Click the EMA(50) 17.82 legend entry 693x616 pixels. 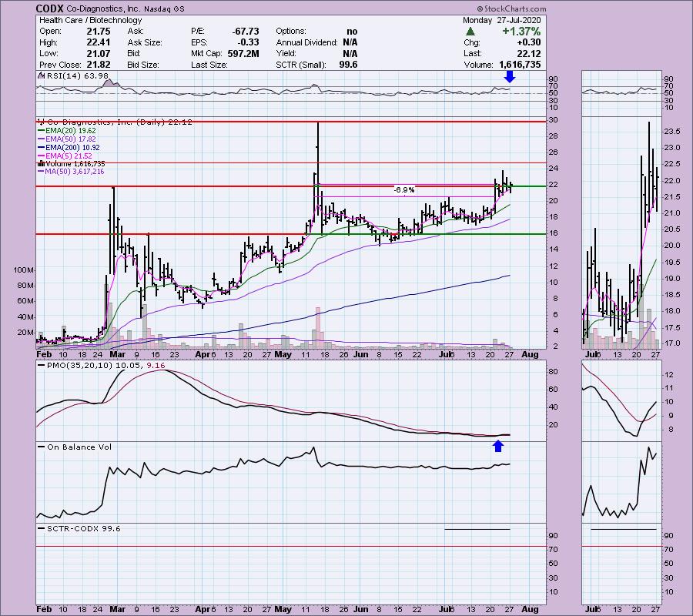[70, 139]
